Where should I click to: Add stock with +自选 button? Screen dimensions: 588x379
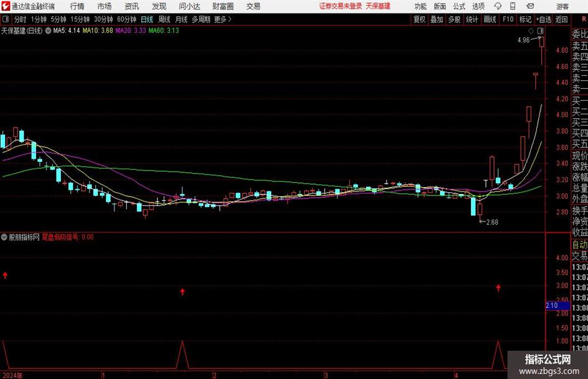[x=544, y=19]
